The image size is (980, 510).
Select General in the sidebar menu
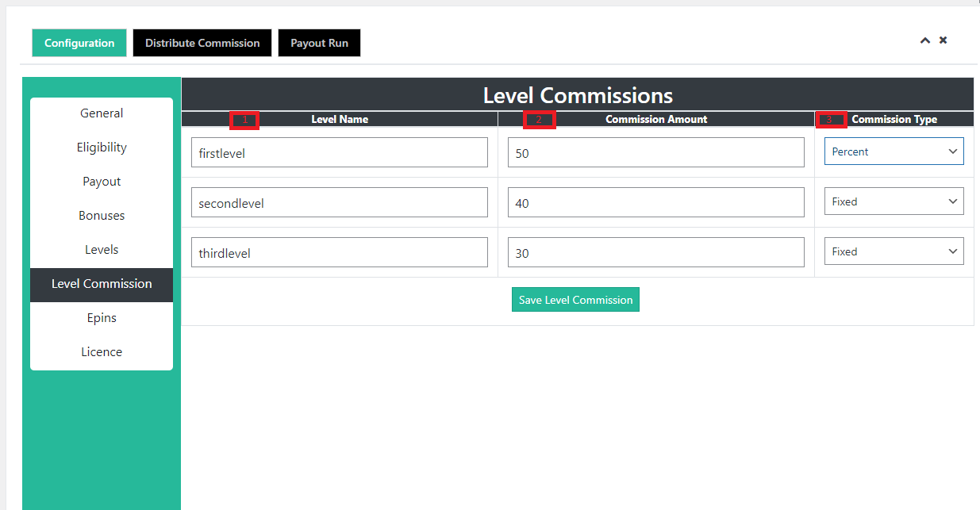click(x=102, y=113)
